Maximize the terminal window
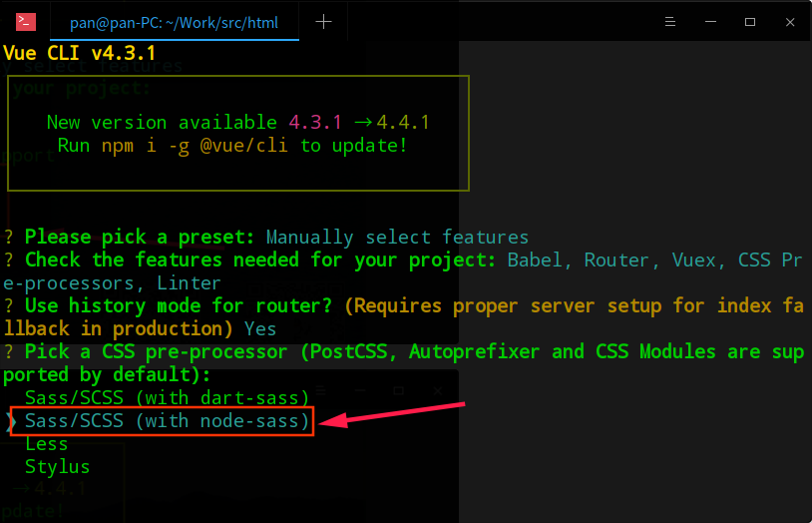812x523 pixels. [x=750, y=22]
